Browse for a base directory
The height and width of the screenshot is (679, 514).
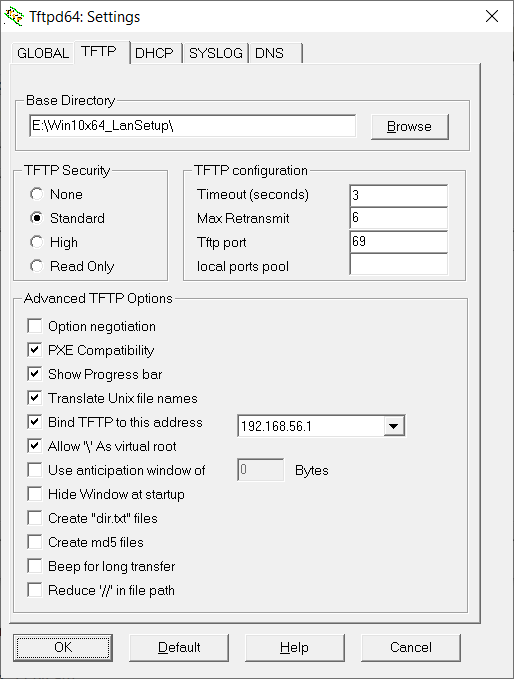(410, 126)
